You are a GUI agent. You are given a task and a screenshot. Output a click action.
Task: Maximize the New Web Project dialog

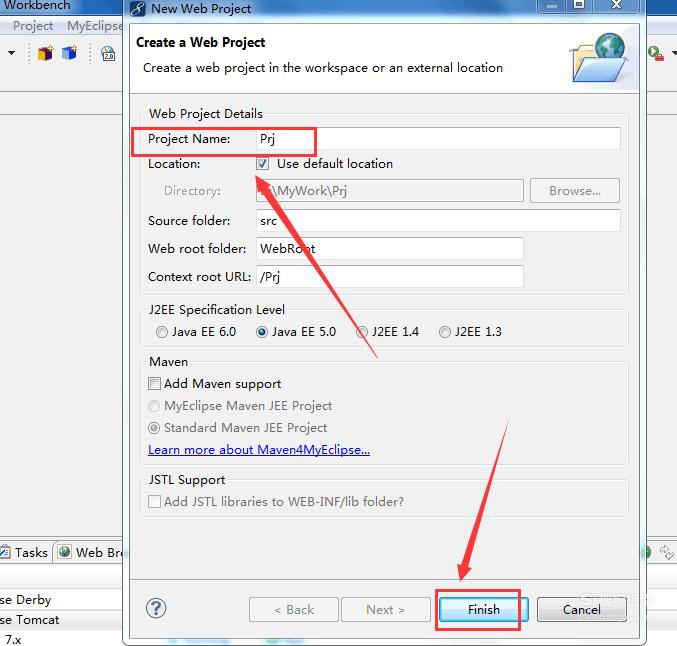point(579,5)
